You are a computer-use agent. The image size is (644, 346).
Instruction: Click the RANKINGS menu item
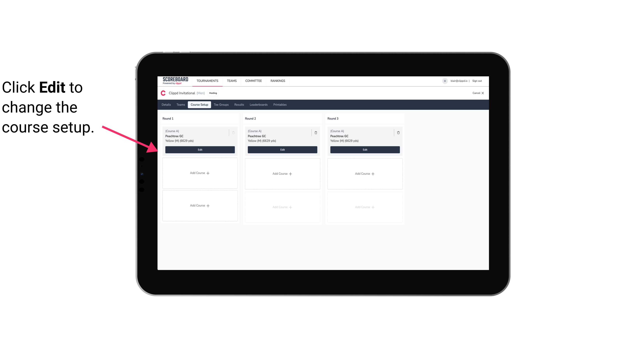pos(277,80)
